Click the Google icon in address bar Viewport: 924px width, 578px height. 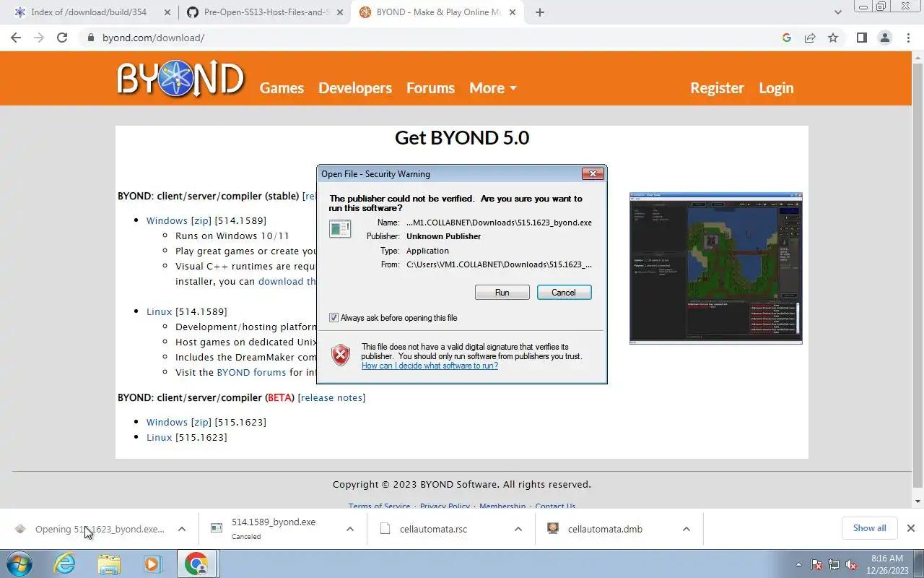click(x=787, y=38)
